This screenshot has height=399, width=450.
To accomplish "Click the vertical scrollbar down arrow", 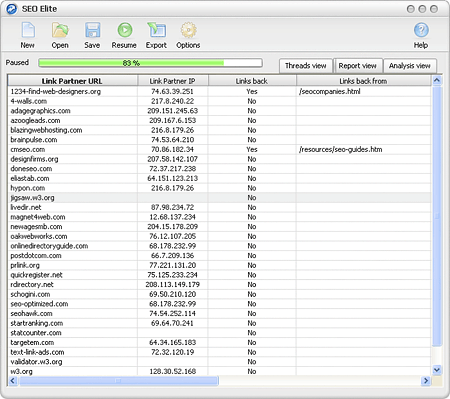I will click(x=437, y=370).
